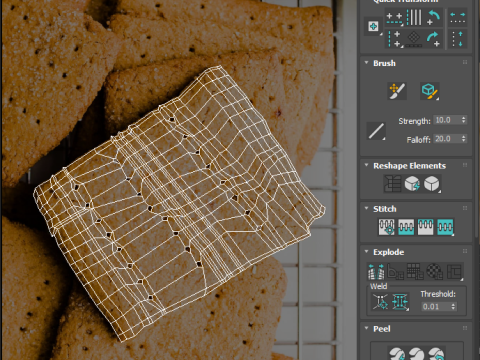The height and width of the screenshot is (360, 480).
Task: Click the middle Peel Mode icon
Action: pos(417,354)
